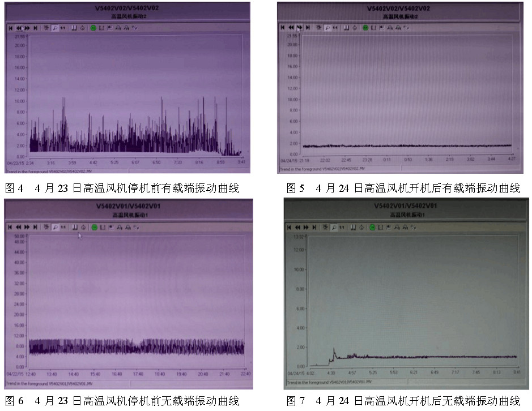Jump to first record in Figure 4 trend
This screenshot has width=532, height=411.
click(x=11, y=28)
